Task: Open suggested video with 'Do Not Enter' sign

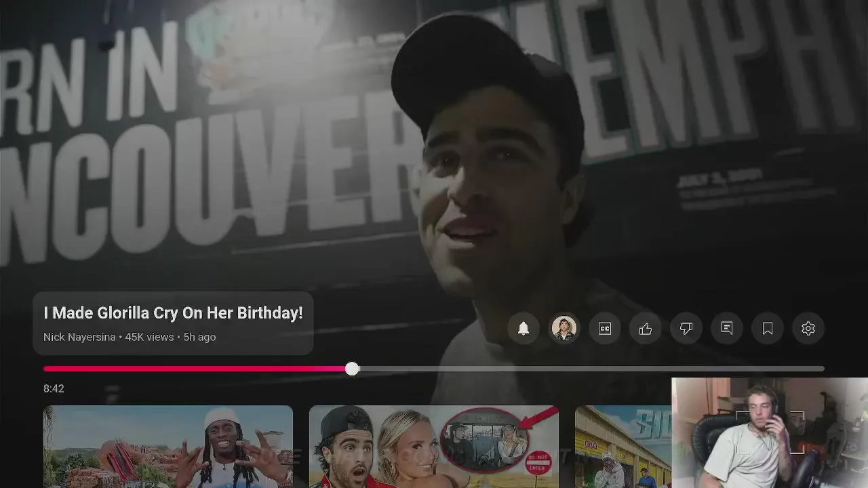Action: click(434, 446)
